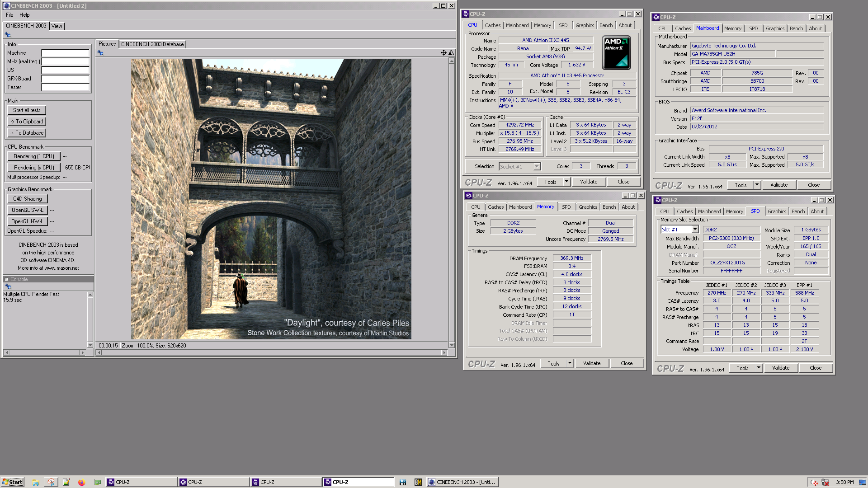
Task: Click the Pictures panel horizontal scrollbar
Action: tap(272, 352)
